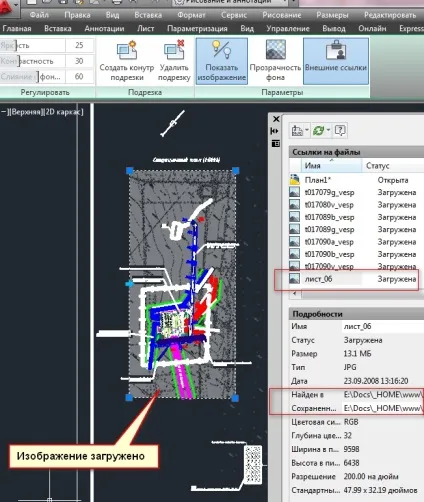
Task: Select the t017090b_vesp image reference
Action: pos(356,254)
